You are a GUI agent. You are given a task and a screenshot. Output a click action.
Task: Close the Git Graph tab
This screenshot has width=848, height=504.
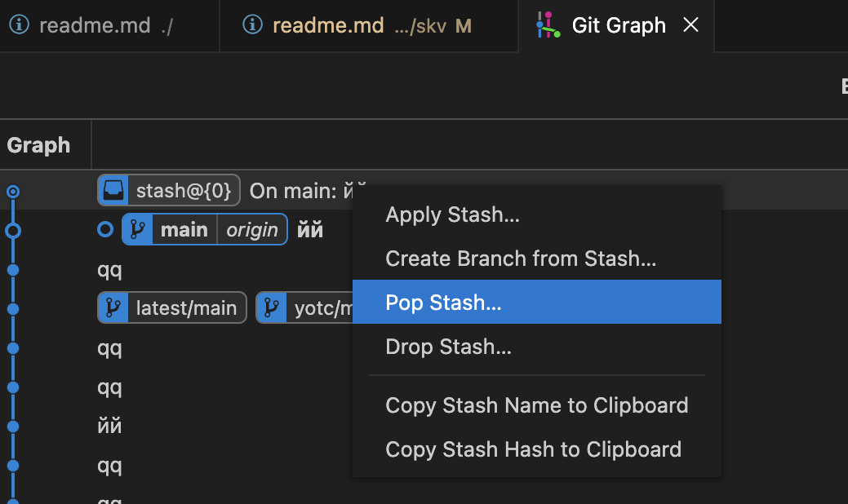(x=690, y=25)
